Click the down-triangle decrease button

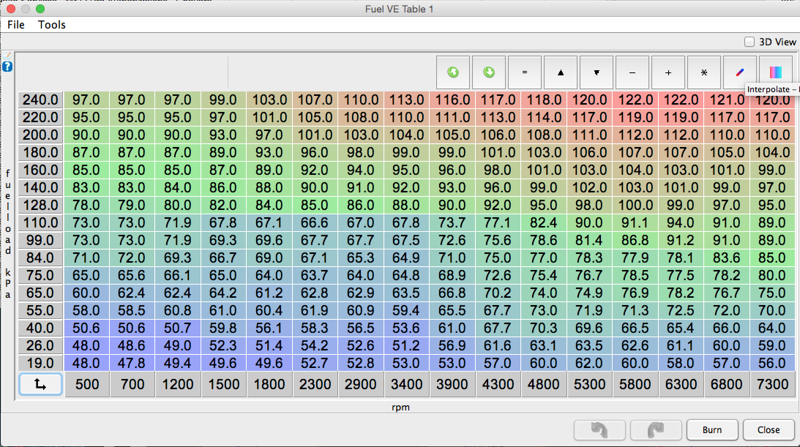597,73
